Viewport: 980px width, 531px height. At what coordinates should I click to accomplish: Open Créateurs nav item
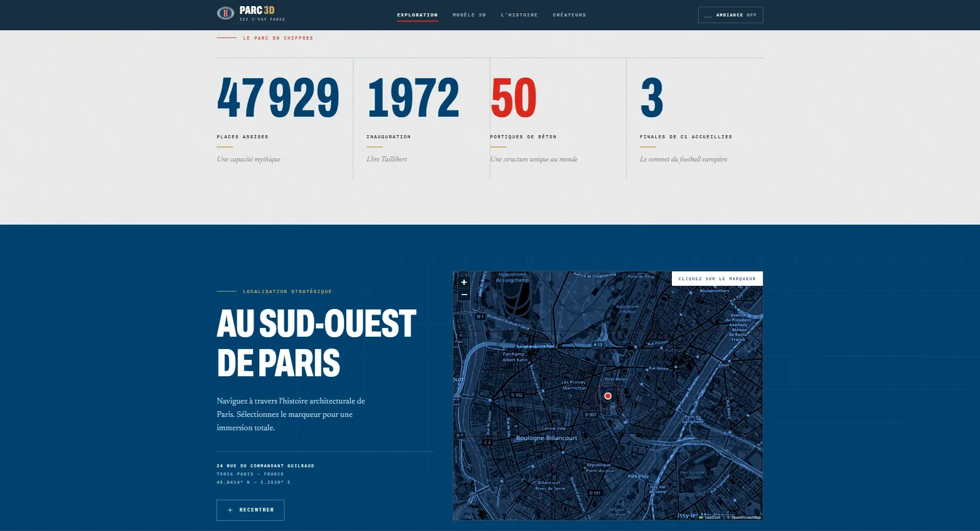[x=569, y=15]
